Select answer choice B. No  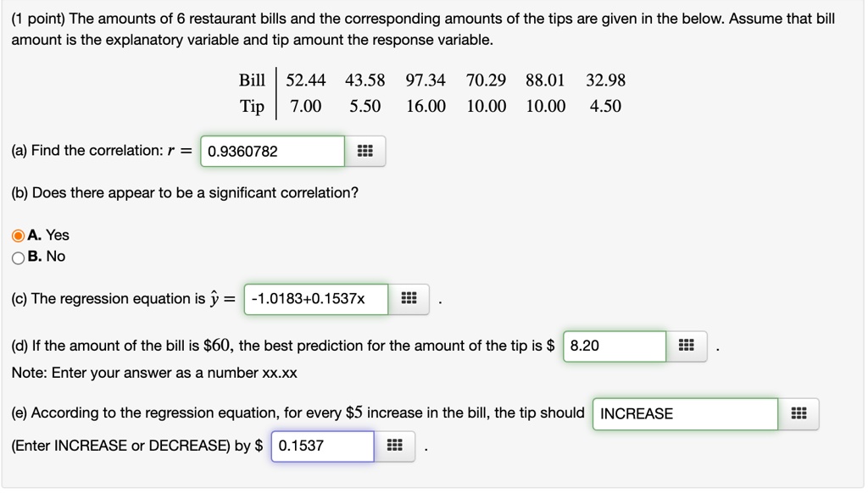tap(19, 256)
